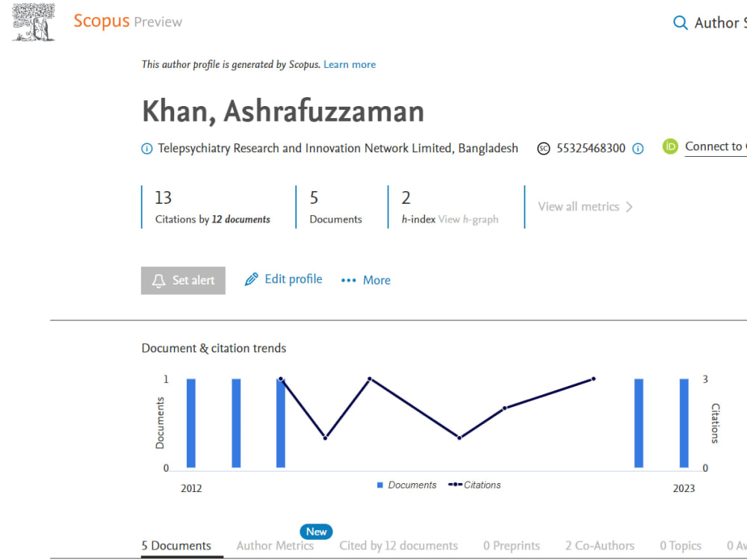Switch to the Author Metrics tab

(x=274, y=546)
